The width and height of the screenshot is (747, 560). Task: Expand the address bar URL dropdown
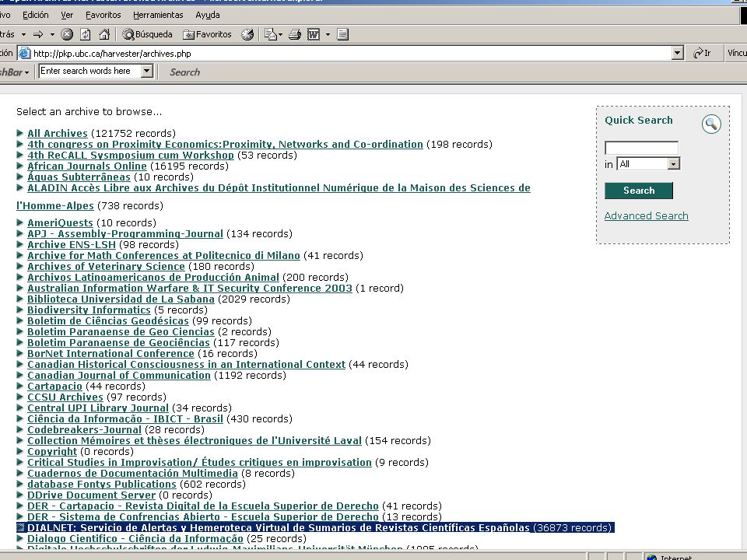click(678, 53)
